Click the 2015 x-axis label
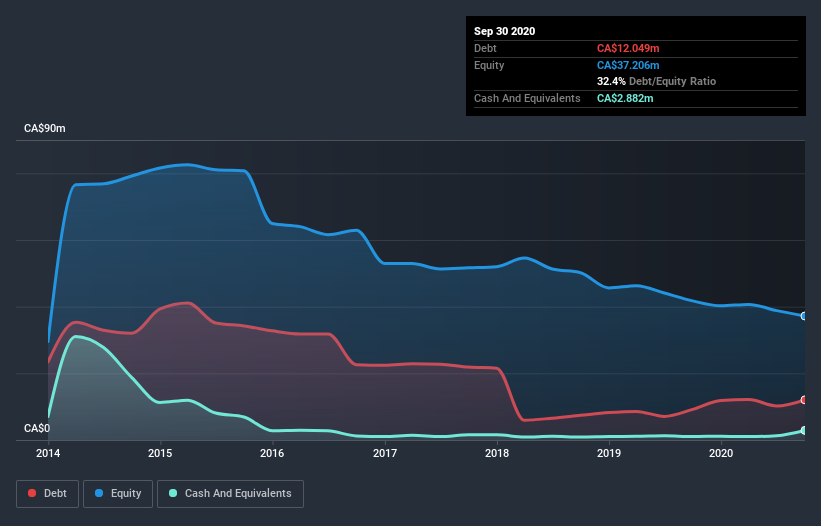Image resolution: width=821 pixels, height=526 pixels. point(160,453)
